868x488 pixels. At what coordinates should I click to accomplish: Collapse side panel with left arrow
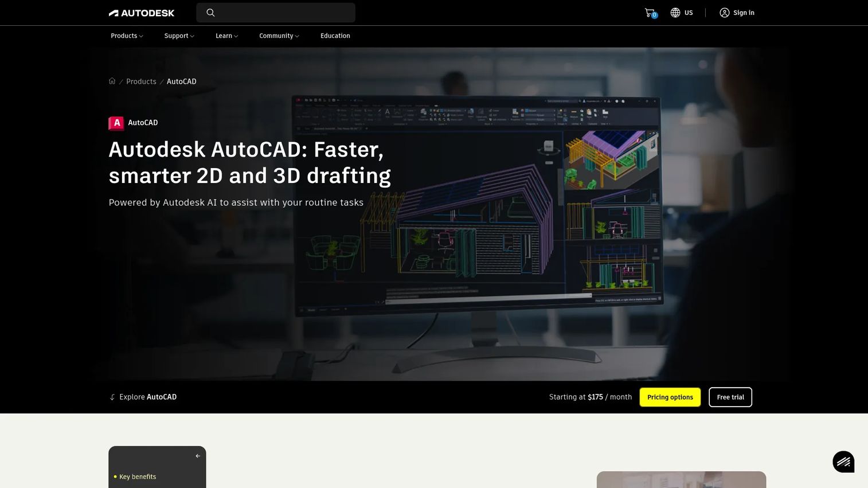[x=198, y=456]
